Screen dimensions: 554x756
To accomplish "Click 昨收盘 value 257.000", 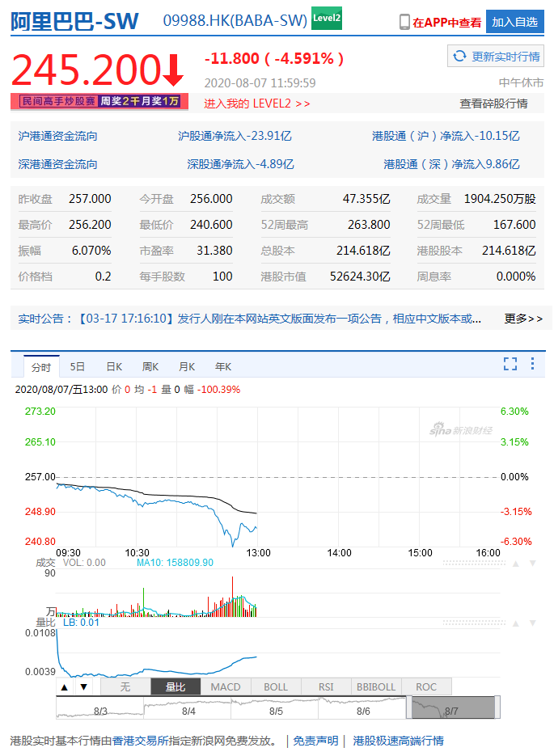I will [x=90, y=199].
